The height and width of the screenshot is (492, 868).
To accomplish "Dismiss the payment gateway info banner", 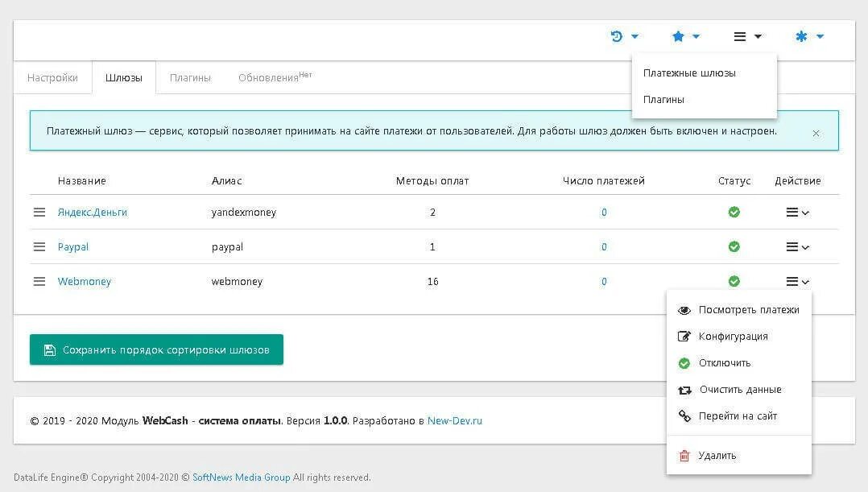I will tap(816, 134).
